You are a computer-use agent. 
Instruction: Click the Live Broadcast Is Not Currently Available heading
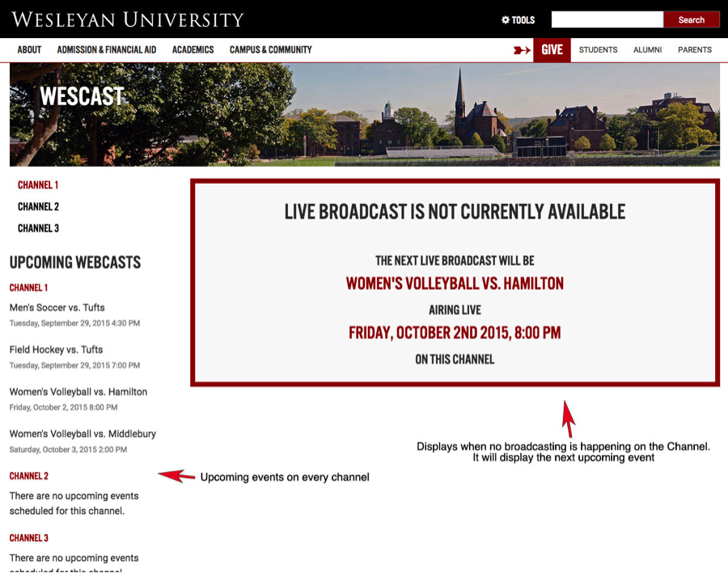[x=455, y=212]
